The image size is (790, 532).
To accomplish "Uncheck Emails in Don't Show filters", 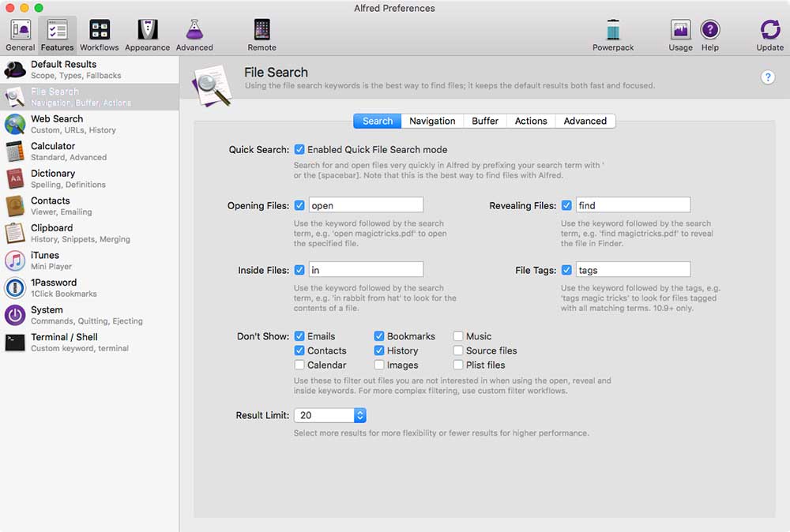I will coord(299,335).
